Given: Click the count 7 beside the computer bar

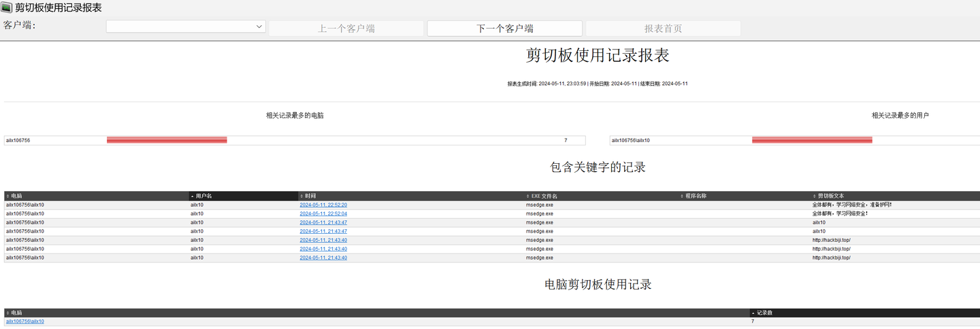Looking at the screenshot, I should coord(566,141).
